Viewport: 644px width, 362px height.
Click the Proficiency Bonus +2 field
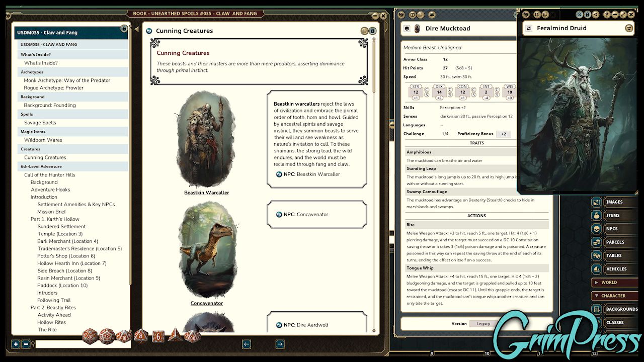click(504, 134)
